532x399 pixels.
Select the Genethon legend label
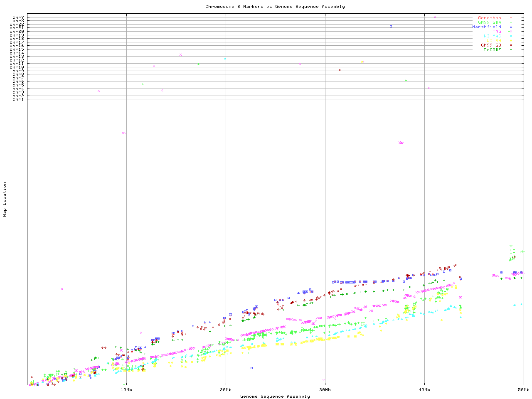(x=489, y=18)
